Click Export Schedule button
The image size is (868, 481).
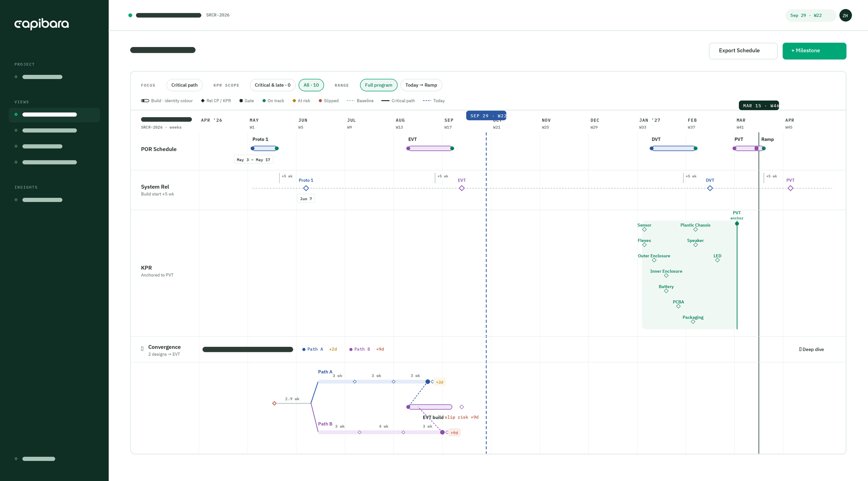coord(743,51)
